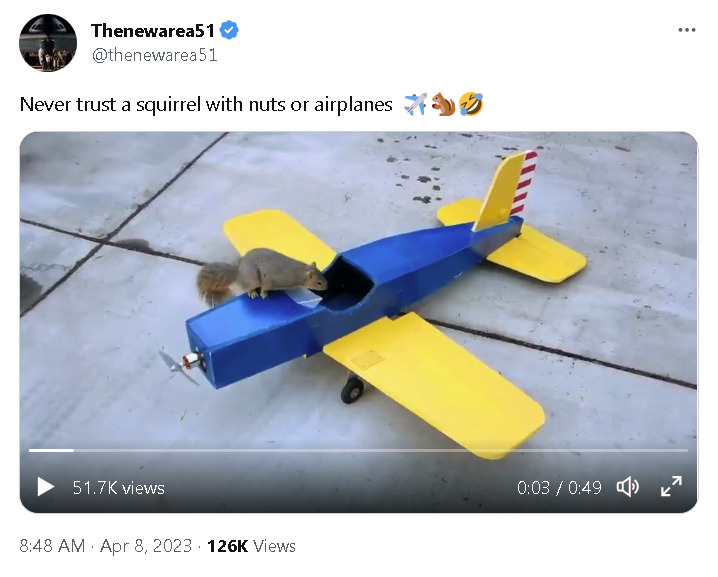Image resolution: width=718 pixels, height=577 pixels.
Task: Visit the @thenewarea51 handle link
Action: (x=154, y=55)
